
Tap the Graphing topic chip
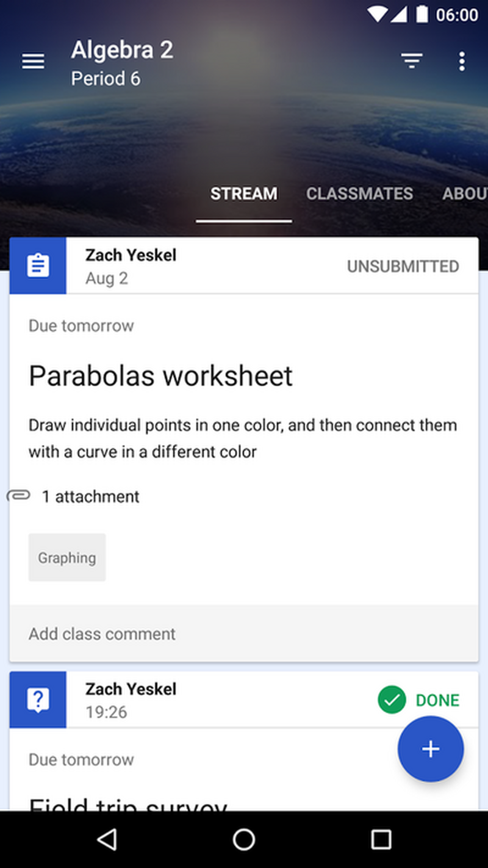point(67,557)
